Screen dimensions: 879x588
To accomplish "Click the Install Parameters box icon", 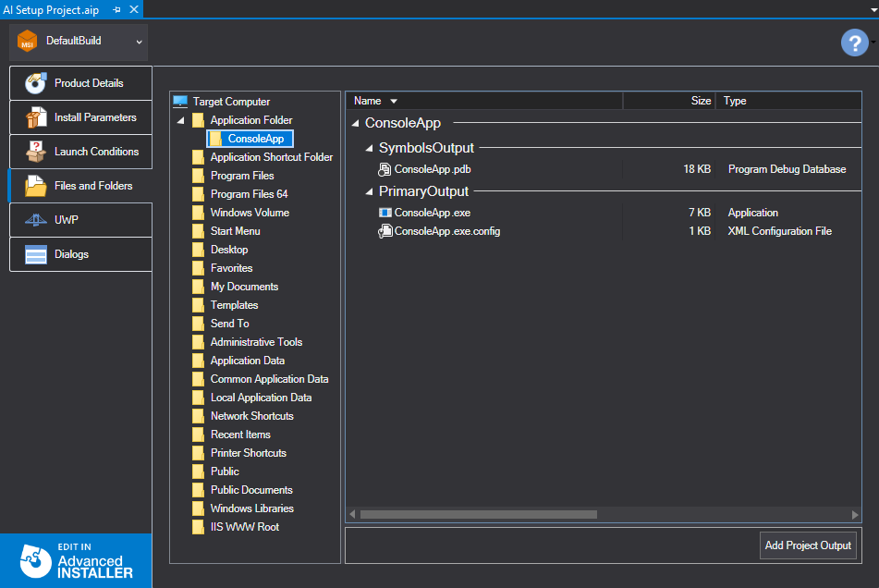I will tap(36, 117).
